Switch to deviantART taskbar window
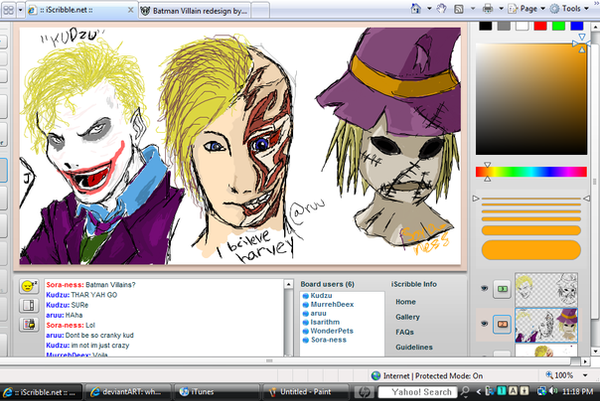 click(x=126, y=392)
